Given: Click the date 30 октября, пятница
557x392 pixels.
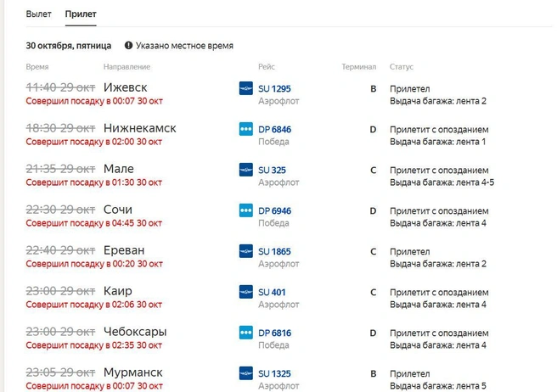Looking at the screenshot, I should (x=69, y=46).
